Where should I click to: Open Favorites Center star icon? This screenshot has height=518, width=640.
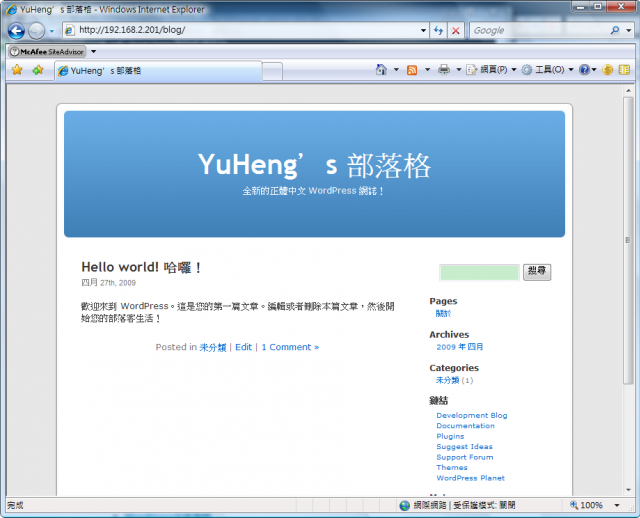click(17, 70)
